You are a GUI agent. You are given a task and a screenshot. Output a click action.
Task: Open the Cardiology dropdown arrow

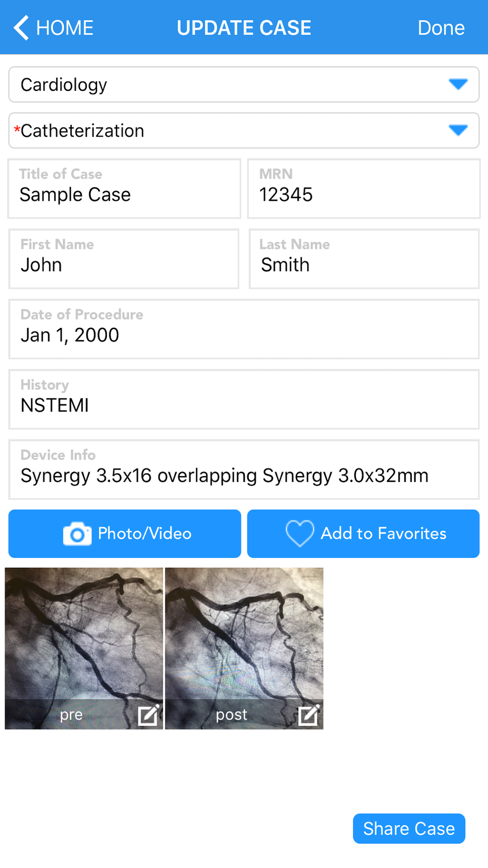[x=458, y=84]
